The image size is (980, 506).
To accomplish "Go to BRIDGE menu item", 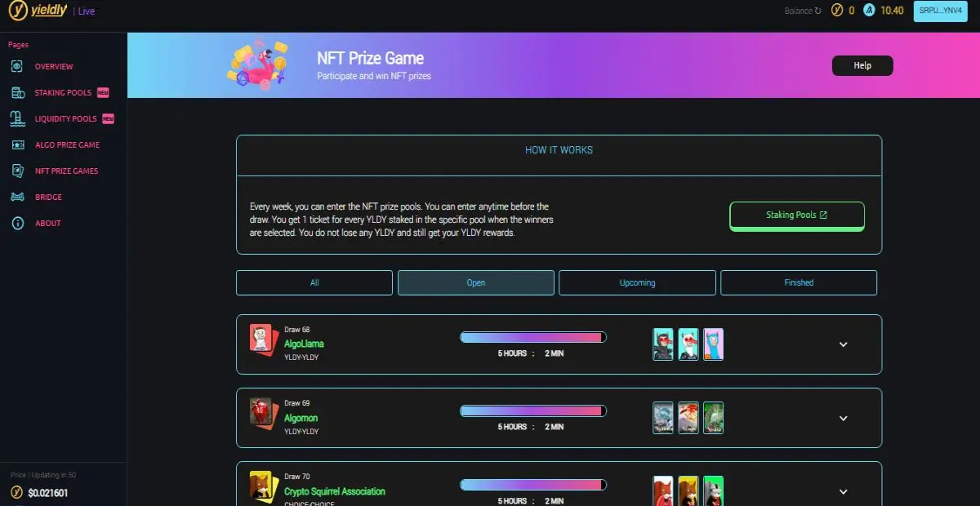I will tap(48, 197).
